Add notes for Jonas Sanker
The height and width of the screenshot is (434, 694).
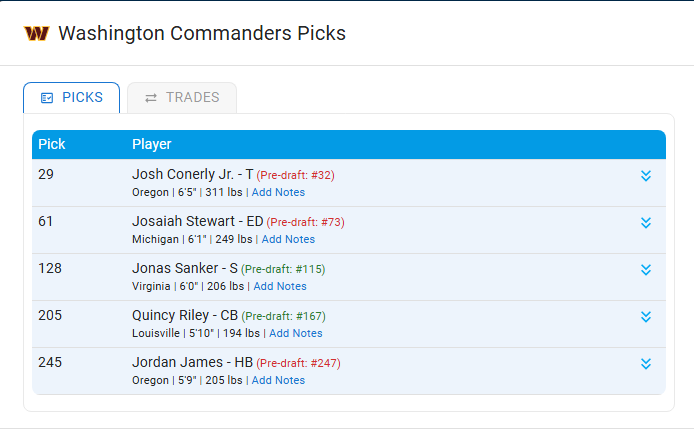280,286
